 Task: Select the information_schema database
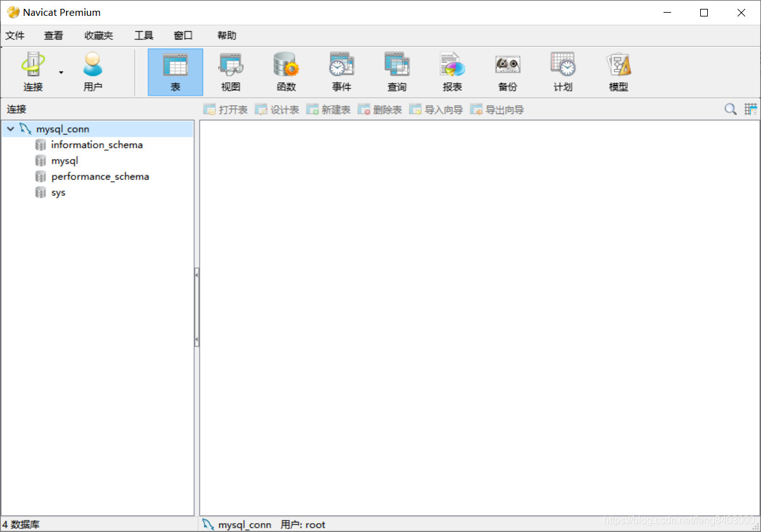coord(97,145)
